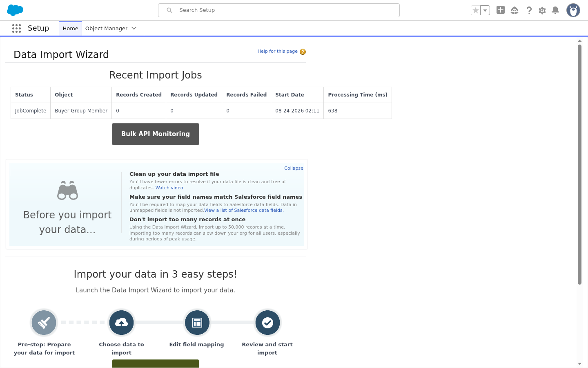Click the Processing Time (ms) header
588x368 pixels.
tap(358, 95)
